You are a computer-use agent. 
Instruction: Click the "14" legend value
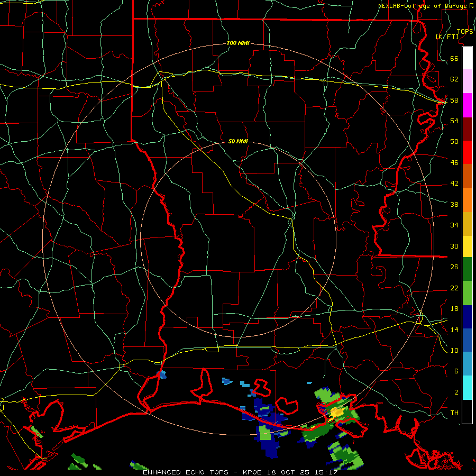[454, 329]
